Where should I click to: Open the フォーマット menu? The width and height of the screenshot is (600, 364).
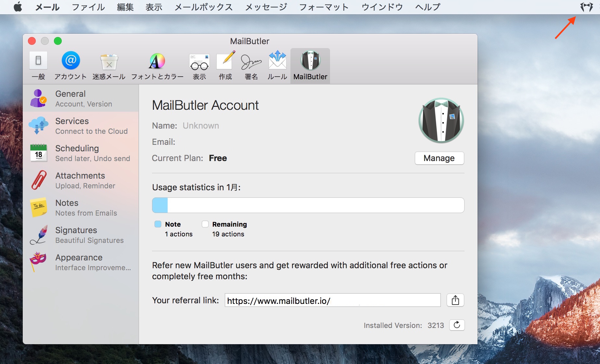(324, 7)
